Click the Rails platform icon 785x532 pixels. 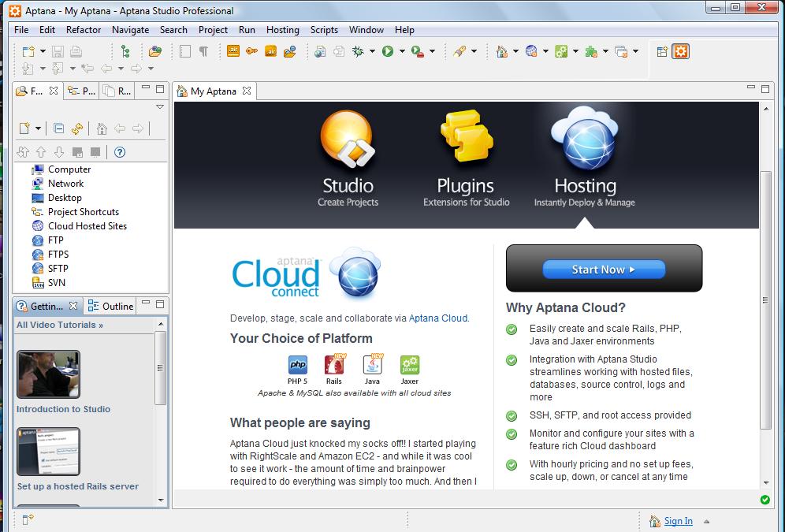(x=334, y=365)
